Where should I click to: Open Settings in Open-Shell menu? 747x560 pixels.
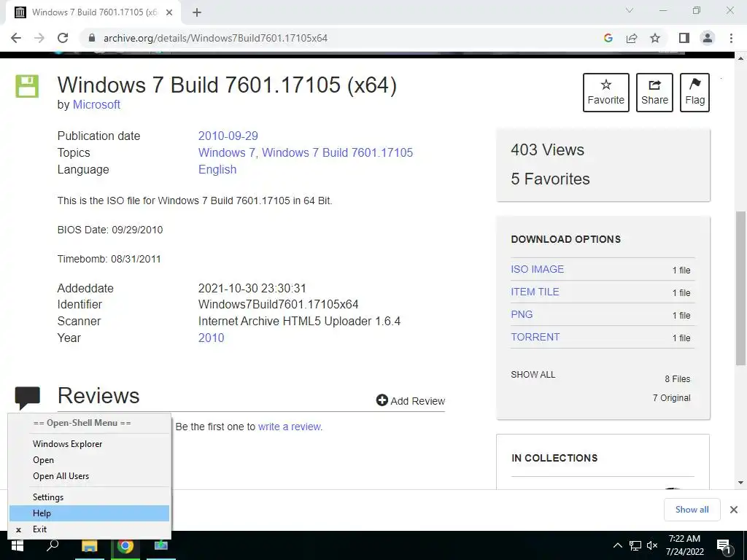90,497
